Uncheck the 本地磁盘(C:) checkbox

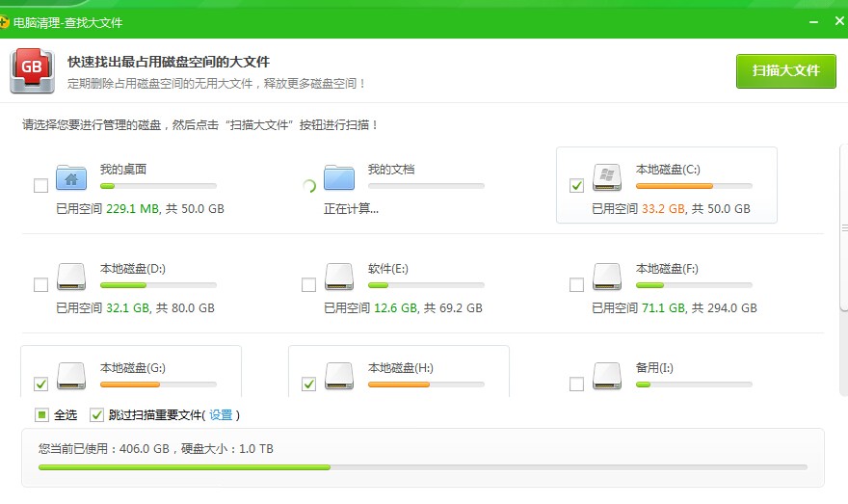pos(576,185)
